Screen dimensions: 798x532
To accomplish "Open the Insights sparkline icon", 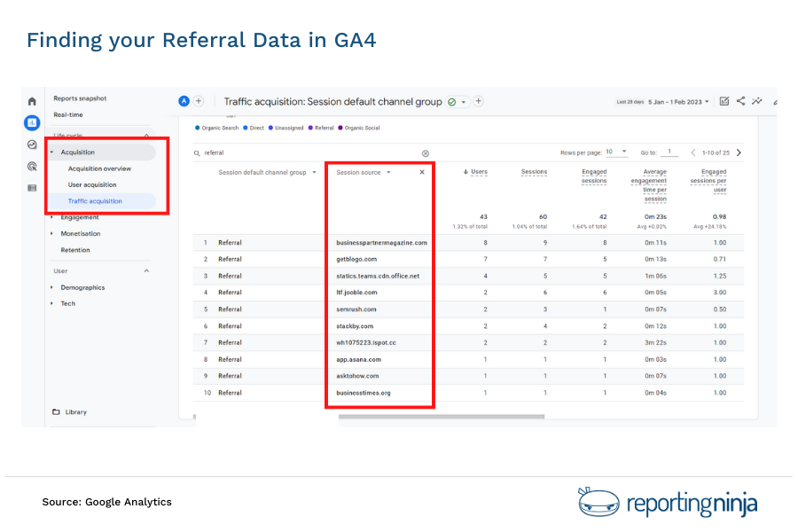I will [x=757, y=101].
